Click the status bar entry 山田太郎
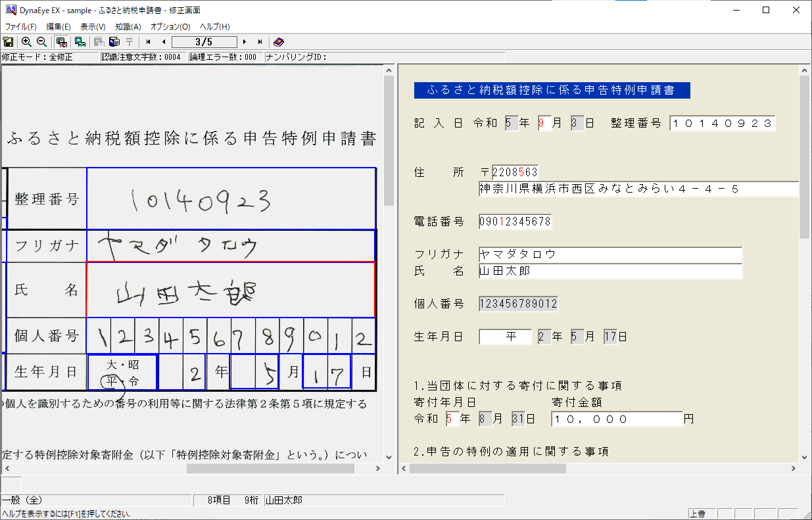 coord(284,500)
